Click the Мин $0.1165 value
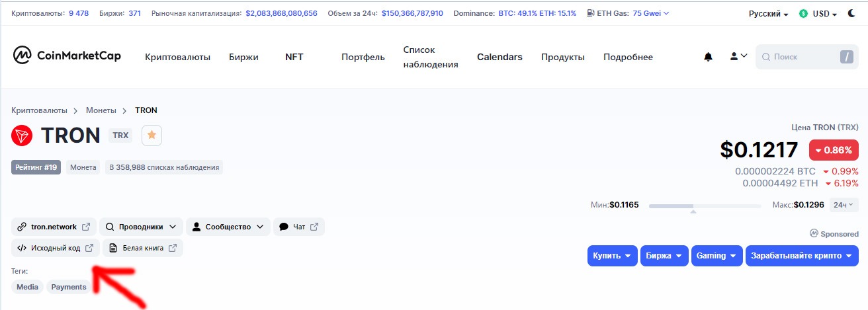868x310 pixels. point(624,205)
